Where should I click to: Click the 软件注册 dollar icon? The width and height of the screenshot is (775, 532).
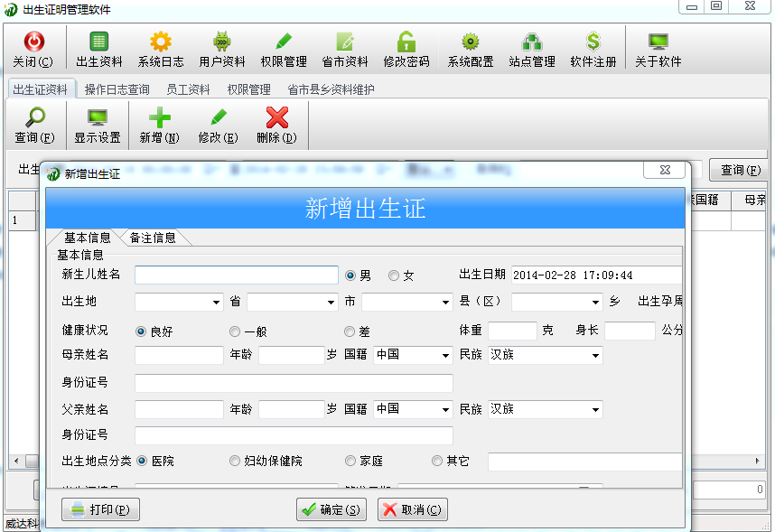(593, 42)
